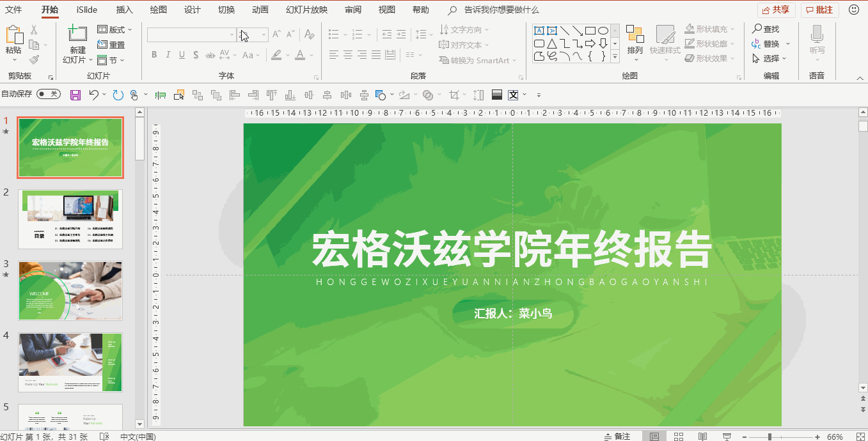Toggle the 自动保存 autosave switch
The height and width of the screenshot is (441, 868).
pyautogui.click(x=49, y=94)
